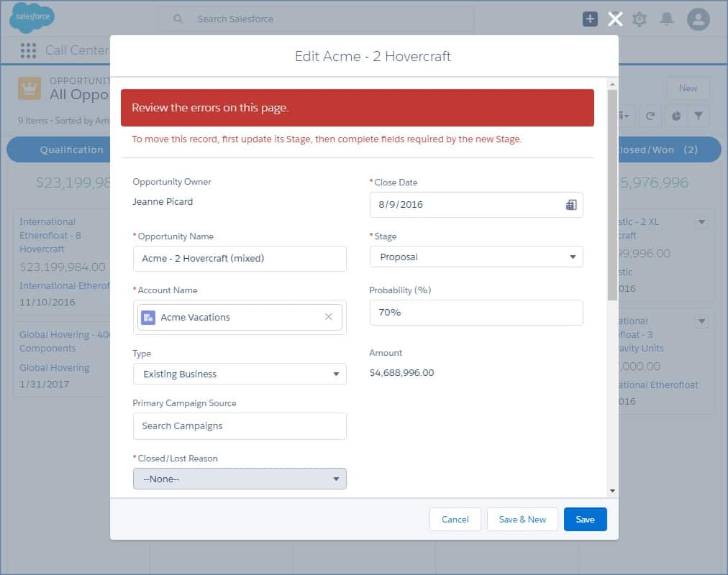Open the list filter funnel
This screenshot has height=575, width=728.
699,116
